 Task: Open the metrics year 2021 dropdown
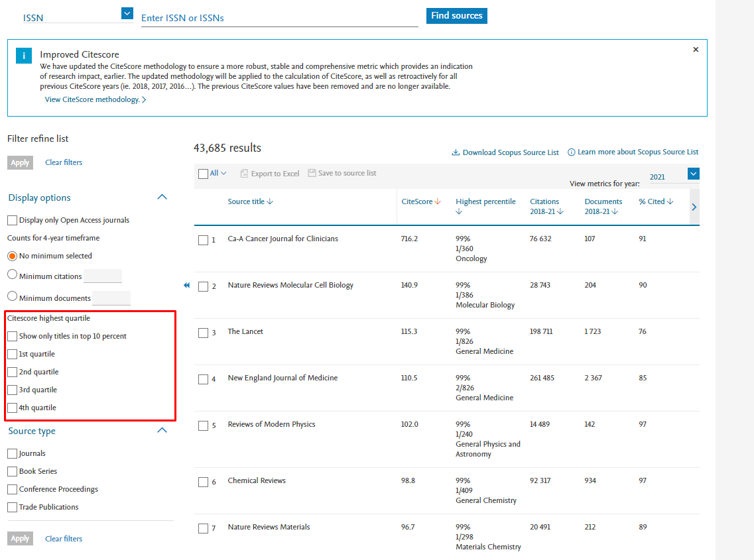[693, 174]
